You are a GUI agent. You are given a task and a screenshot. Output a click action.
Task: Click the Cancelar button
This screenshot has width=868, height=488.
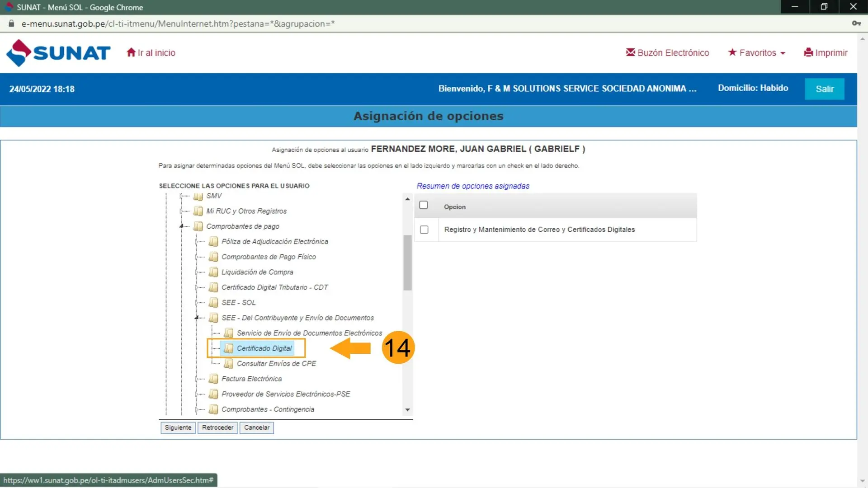tap(257, 427)
